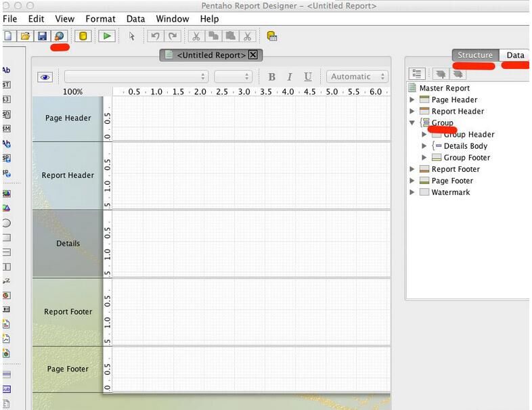532x410 pixels.
Task: Open a report with the folder icon
Action: (x=26, y=36)
